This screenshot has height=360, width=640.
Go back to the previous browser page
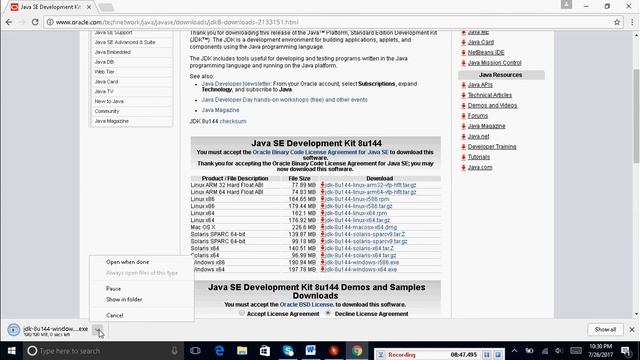tap(9, 22)
